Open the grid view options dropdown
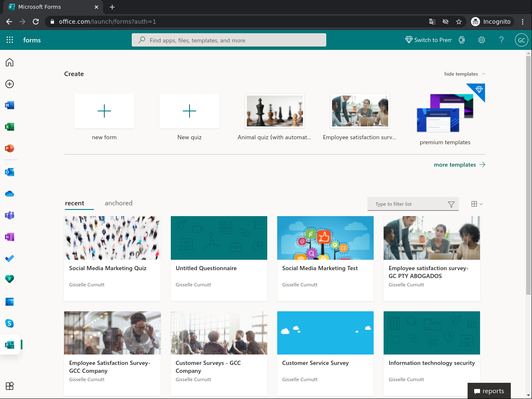The width and height of the screenshot is (532, 399). (477, 204)
